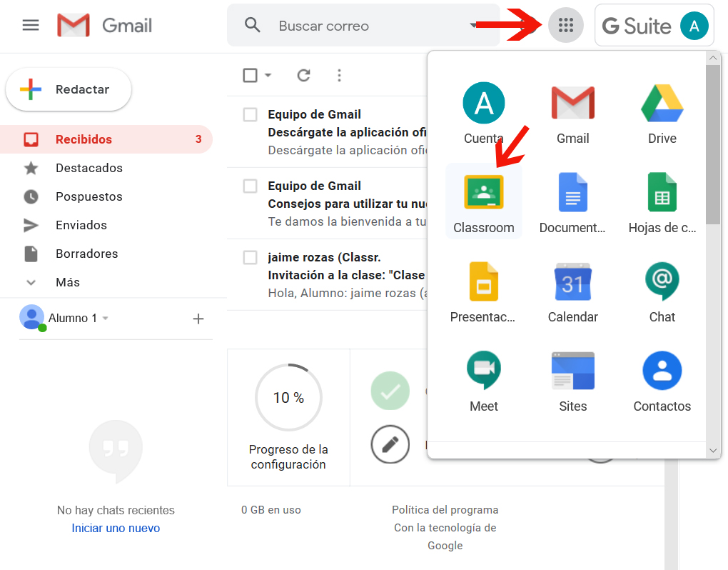Select the first Equipo de Gmail email checkbox
Viewport: 728px width, 570px height.
pos(251,114)
